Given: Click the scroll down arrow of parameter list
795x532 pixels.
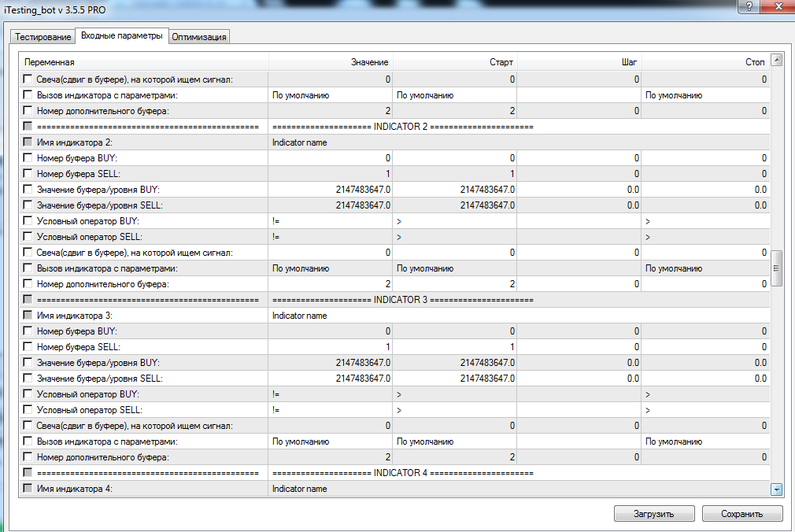Looking at the screenshot, I should point(777,489).
